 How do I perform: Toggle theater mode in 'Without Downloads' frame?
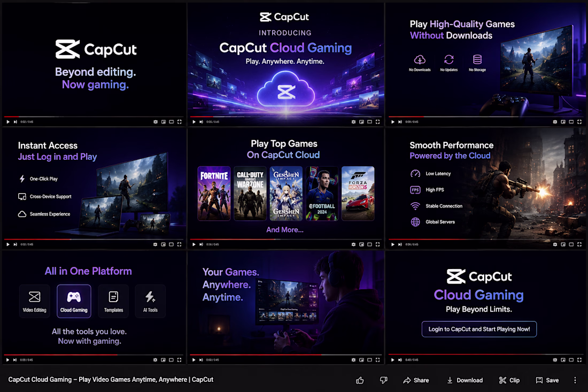(x=571, y=122)
